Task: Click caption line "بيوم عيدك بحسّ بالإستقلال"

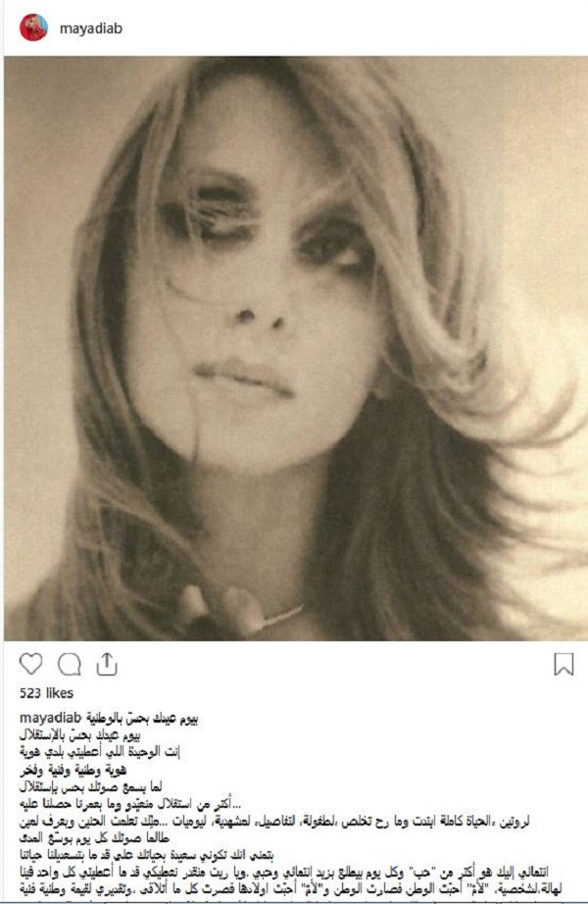Action: (80, 735)
